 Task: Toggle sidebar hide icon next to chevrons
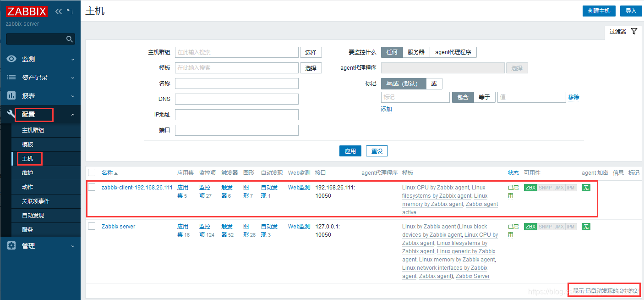click(x=70, y=11)
